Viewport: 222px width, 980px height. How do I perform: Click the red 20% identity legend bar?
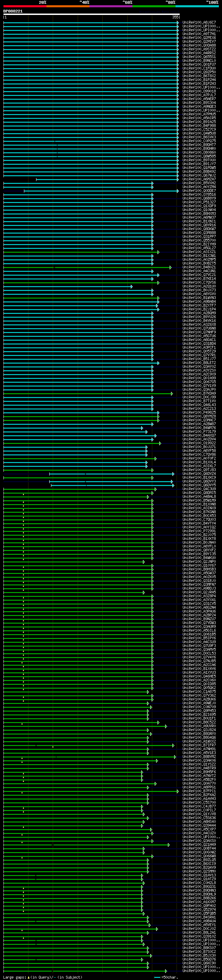25,6
